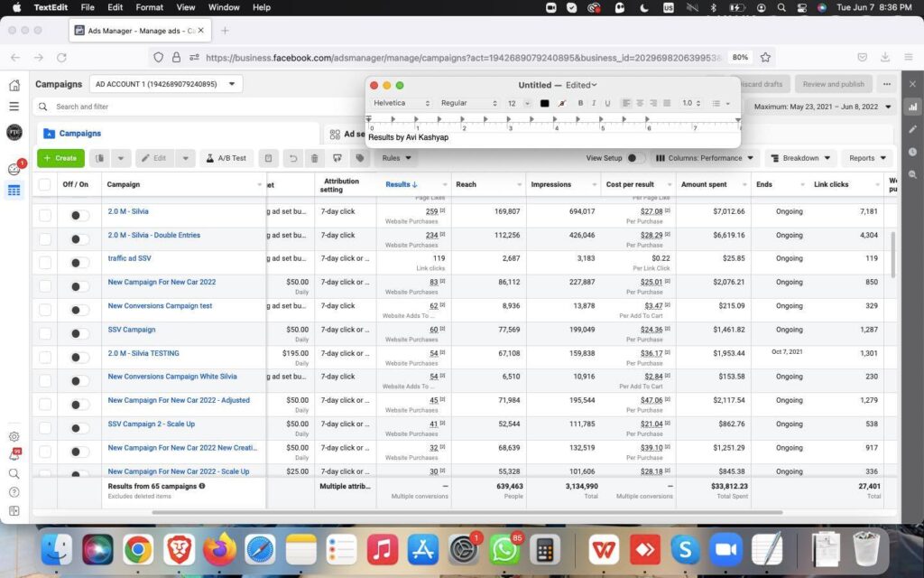This screenshot has height=578, width=924.
Task: Click the bookmark star in address bar
Action: point(765,57)
